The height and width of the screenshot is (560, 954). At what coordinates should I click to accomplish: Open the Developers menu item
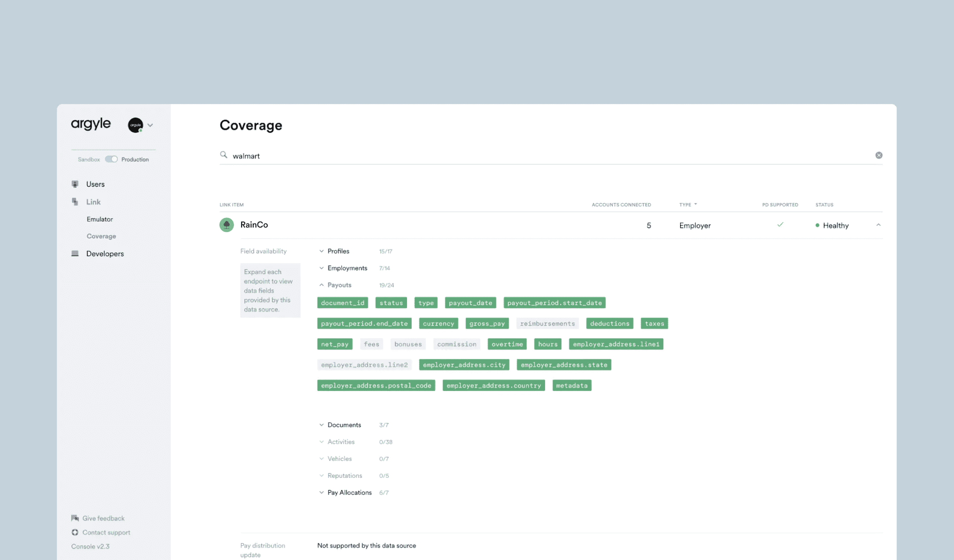(x=105, y=253)
